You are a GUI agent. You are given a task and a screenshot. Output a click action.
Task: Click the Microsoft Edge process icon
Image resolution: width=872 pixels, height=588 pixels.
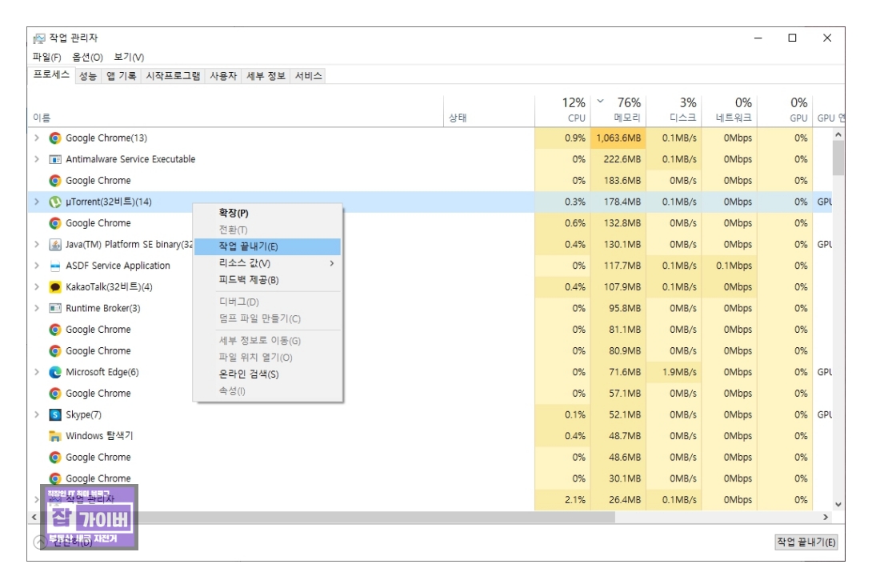[x=55, y=372]
